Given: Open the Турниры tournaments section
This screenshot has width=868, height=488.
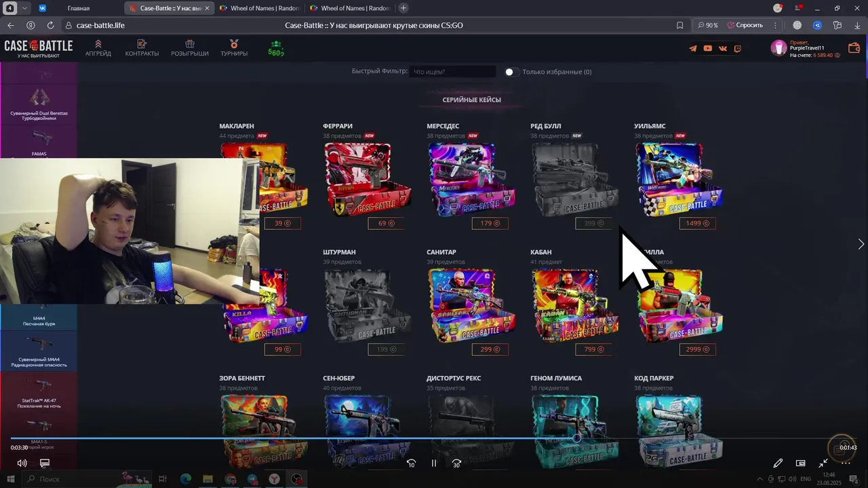Looking at the screenshot, I should tap(234, 48).
